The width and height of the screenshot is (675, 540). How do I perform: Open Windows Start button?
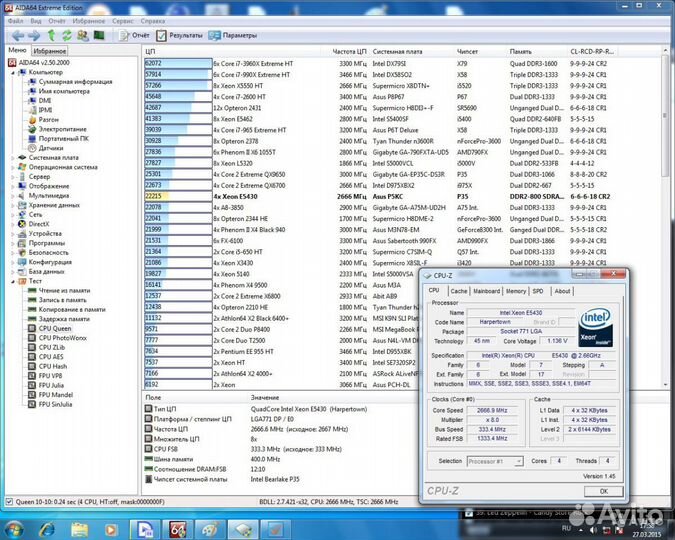click(15, 528)
